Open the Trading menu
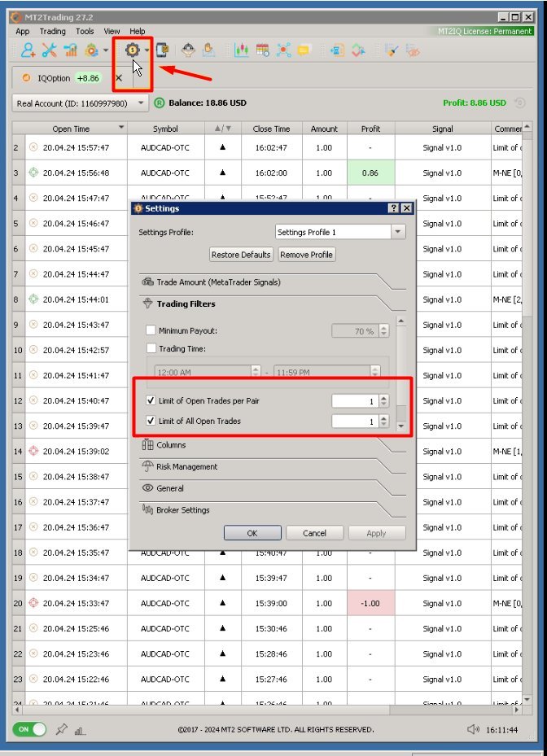The height and width of the screenshot is (756, 547). 53,32
